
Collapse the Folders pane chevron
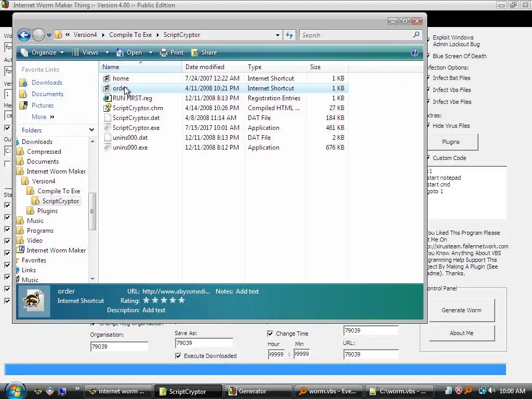coord(91,130)
